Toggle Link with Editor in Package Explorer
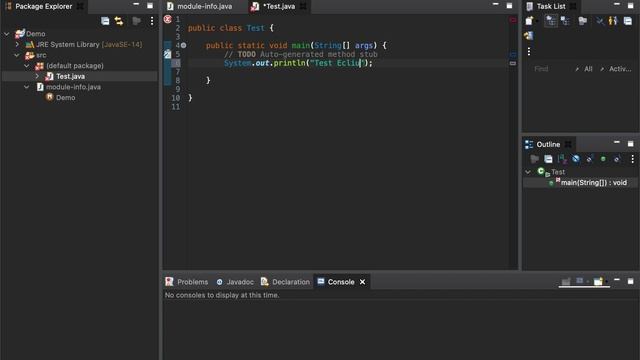Viewport: 640px width, 360px height. coord(119,21)
